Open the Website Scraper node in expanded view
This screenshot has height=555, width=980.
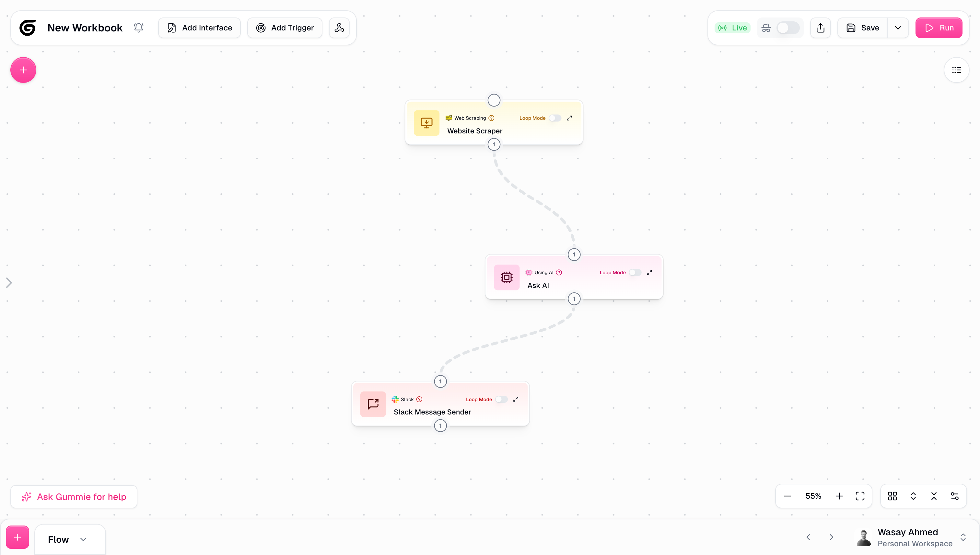(x=569, y=118)
